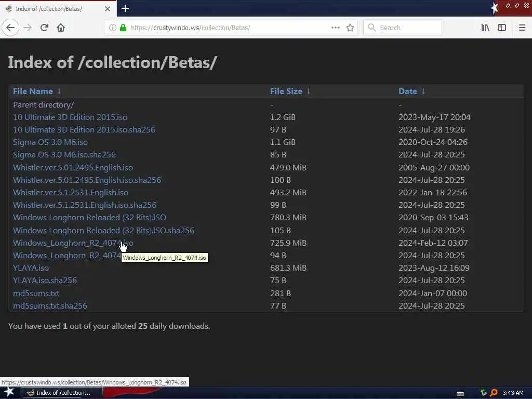Click descending arrow next to Date
This screenshot has height=399, width=532.
pyautogui.click(x=423, y=91)
